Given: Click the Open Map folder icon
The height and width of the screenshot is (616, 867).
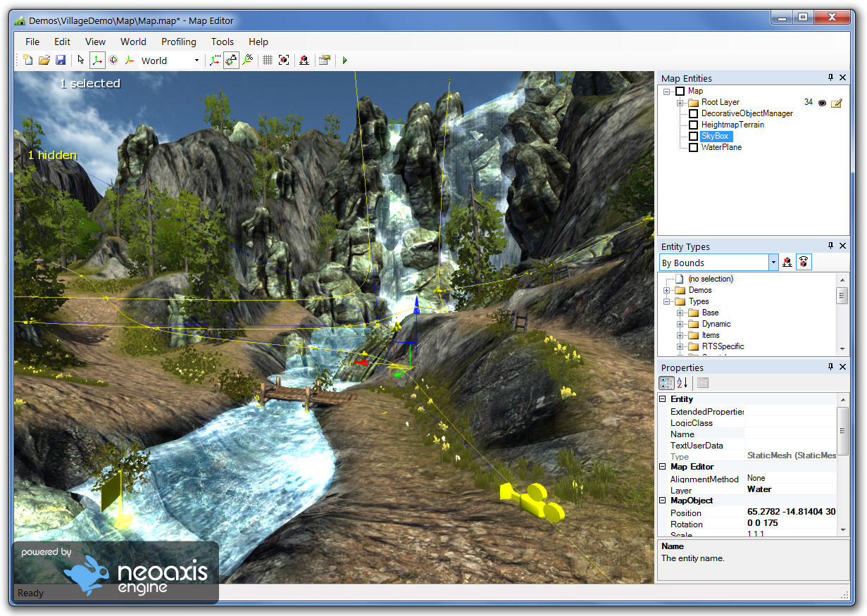Looking at the screenshot, I should click(x=44, y=60).
